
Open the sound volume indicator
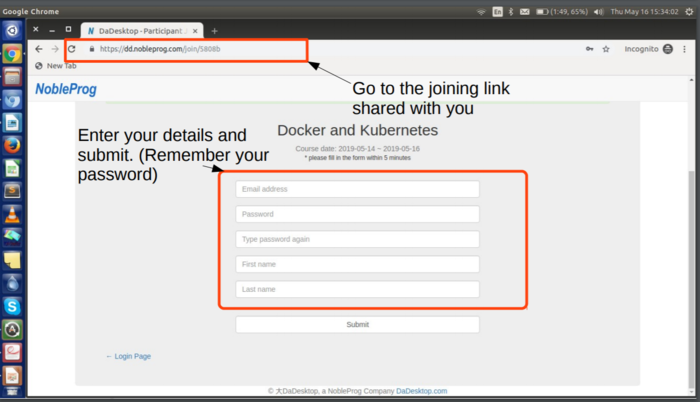[598, 12]
